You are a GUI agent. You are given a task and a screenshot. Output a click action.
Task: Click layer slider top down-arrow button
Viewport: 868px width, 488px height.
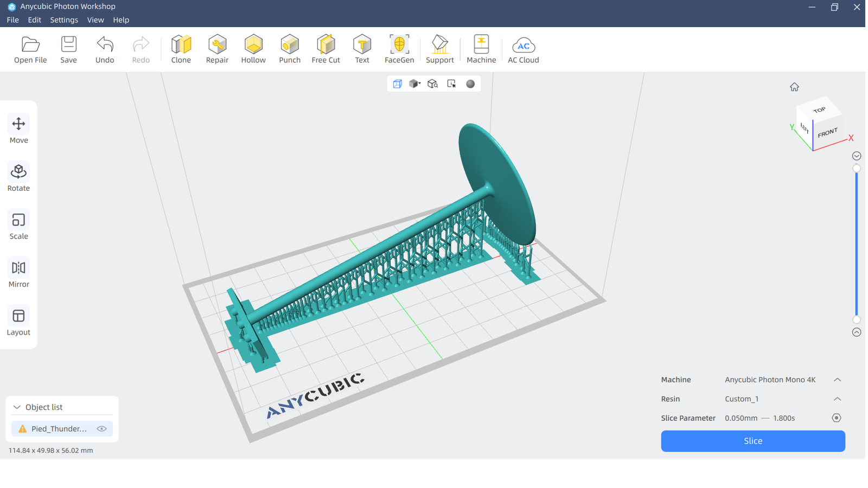click(857, 156)
